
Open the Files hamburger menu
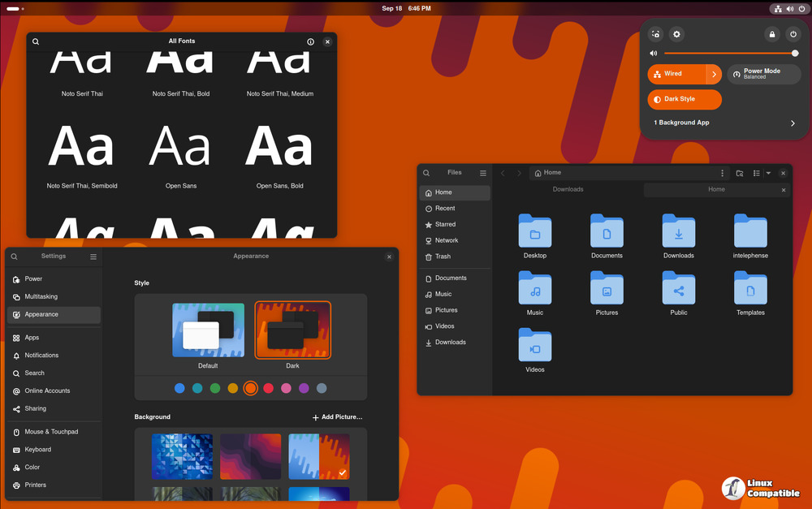click(x=483, y=173)
